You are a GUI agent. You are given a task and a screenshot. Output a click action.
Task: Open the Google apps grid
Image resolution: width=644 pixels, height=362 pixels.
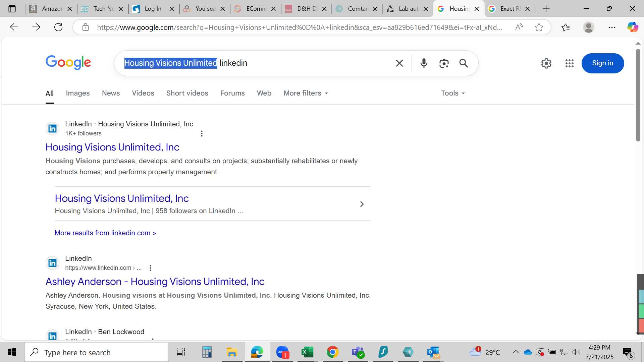[570, 63]
